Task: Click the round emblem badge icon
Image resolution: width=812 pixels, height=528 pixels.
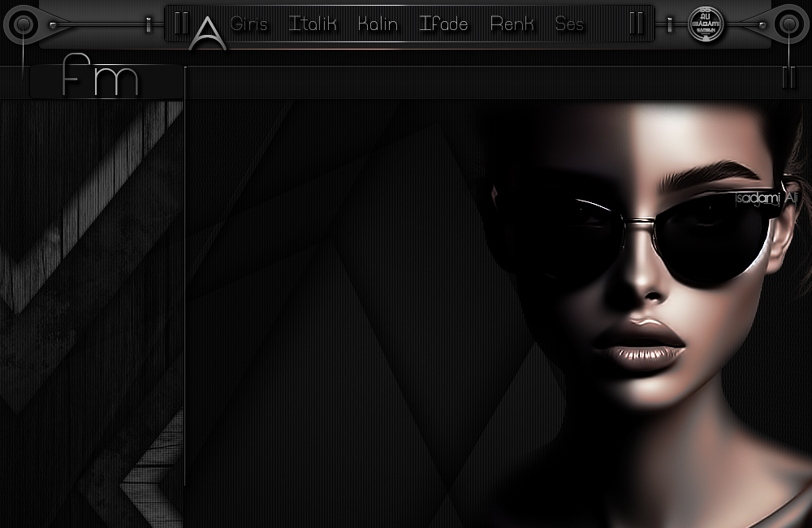Action: [x=706, y=24]
